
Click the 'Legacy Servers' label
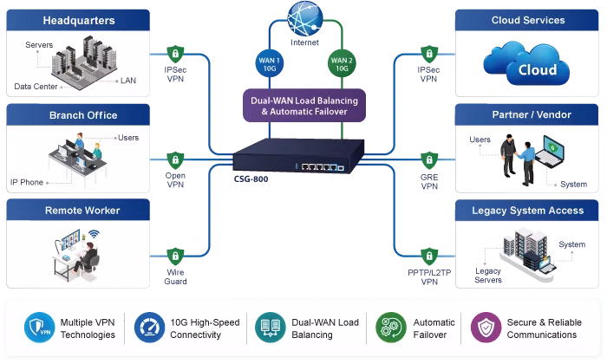click(488, 276)
